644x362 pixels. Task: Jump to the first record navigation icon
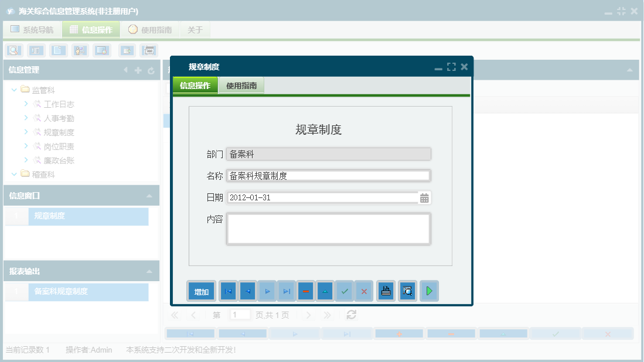(x=227, y=291)
